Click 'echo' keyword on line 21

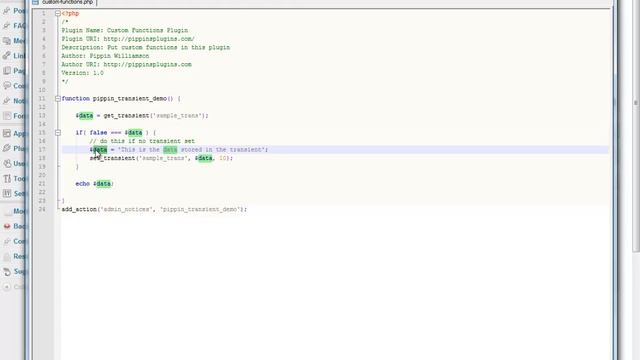click(82, 184)
